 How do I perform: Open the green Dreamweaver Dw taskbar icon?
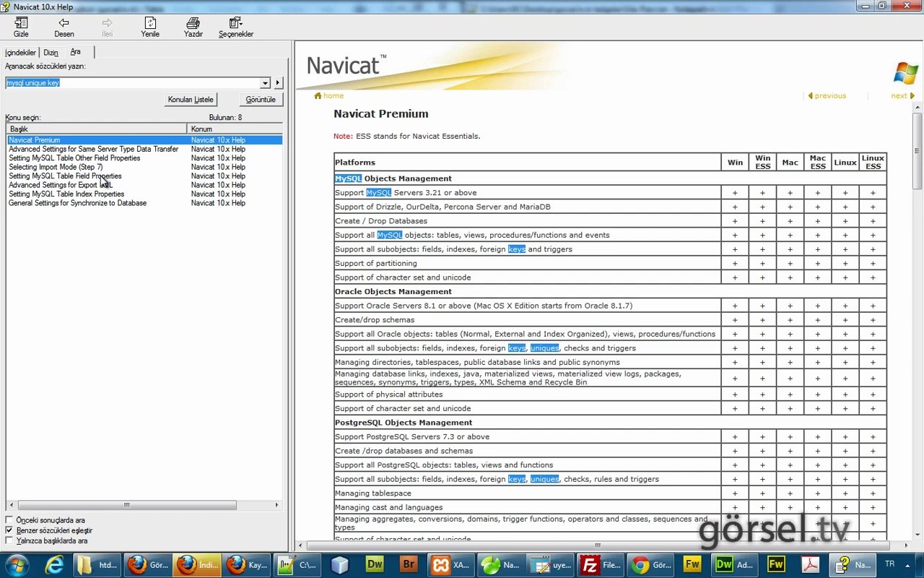[x=375, y=564]
